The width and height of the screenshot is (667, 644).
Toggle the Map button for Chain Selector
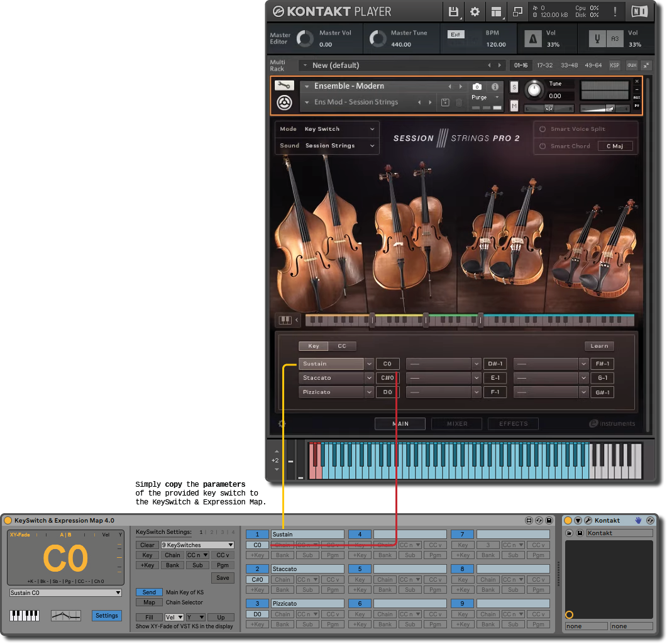pos(149,602)
